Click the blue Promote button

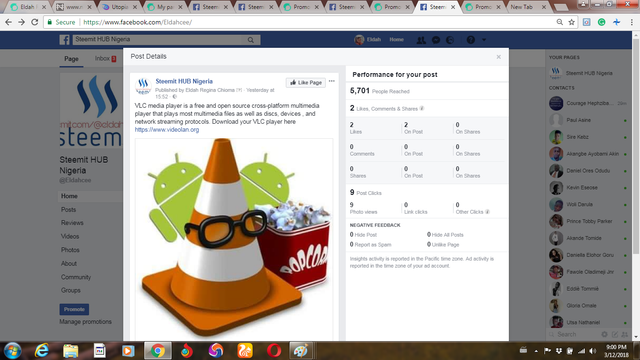click(x=74, y=309)
